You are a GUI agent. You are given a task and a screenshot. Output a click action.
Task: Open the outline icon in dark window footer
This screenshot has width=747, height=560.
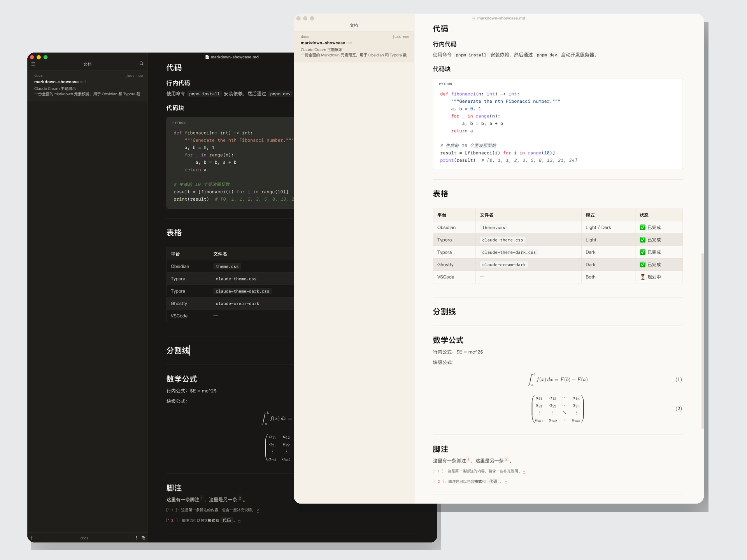[x=144, y=538]
